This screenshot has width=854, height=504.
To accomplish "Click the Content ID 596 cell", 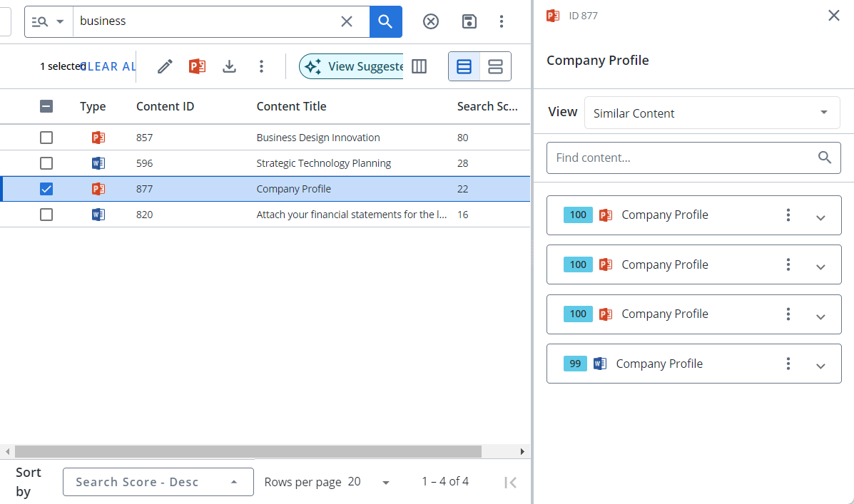I will (x=144, y=163).
